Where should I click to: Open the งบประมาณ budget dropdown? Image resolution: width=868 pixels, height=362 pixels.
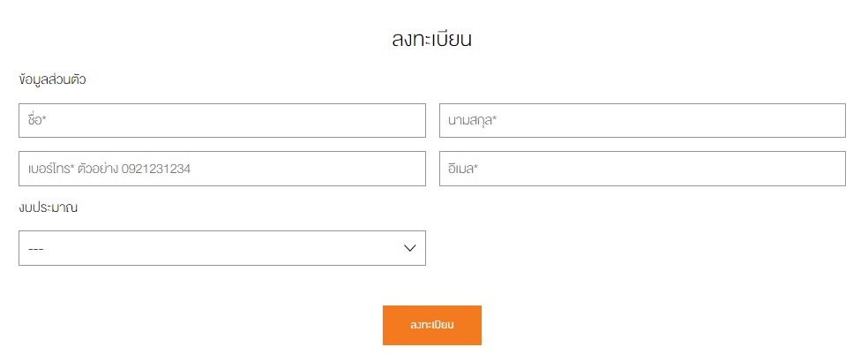(x=221, y=248)
